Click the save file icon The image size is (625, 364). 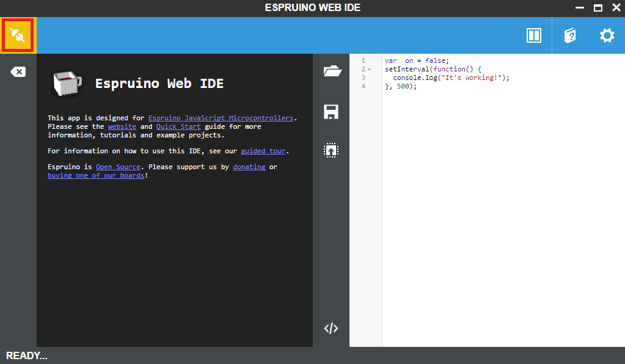tap(331, 112)
